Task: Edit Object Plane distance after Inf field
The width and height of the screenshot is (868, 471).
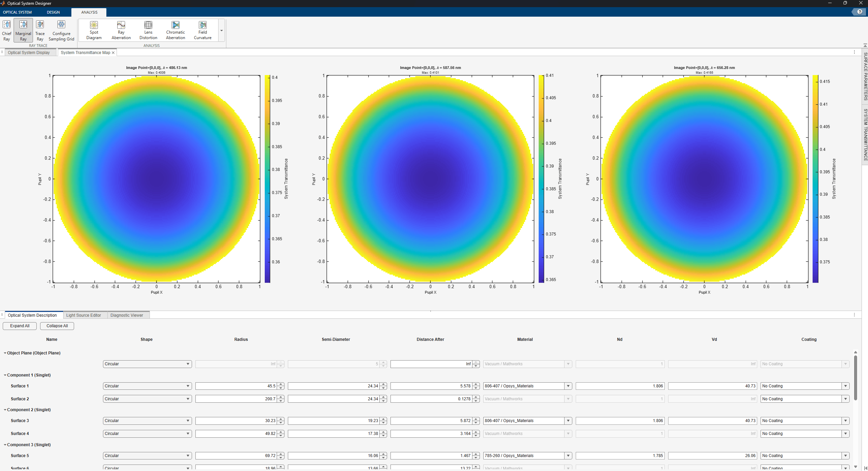Action: click(431, 364)
